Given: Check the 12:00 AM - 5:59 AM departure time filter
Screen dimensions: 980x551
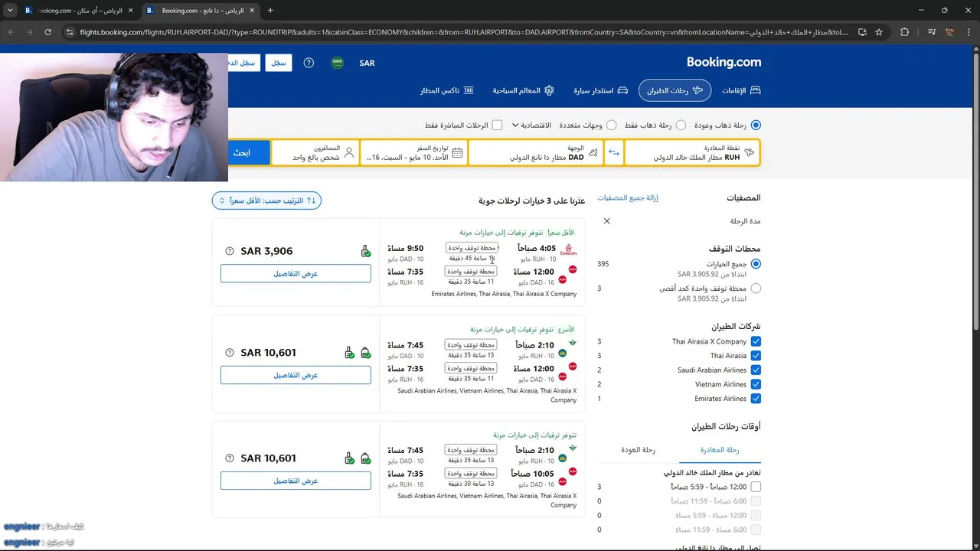Looking at the screenshot, I should click(x=756, y=487).
